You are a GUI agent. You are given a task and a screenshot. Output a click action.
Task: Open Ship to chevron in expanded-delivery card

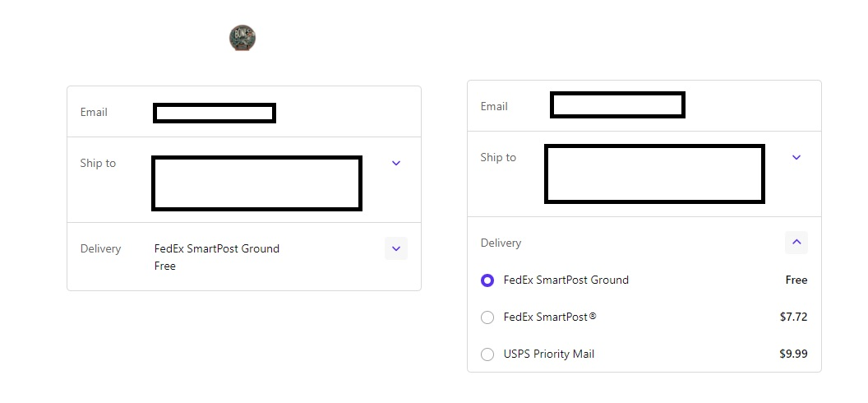coord(796,157)
